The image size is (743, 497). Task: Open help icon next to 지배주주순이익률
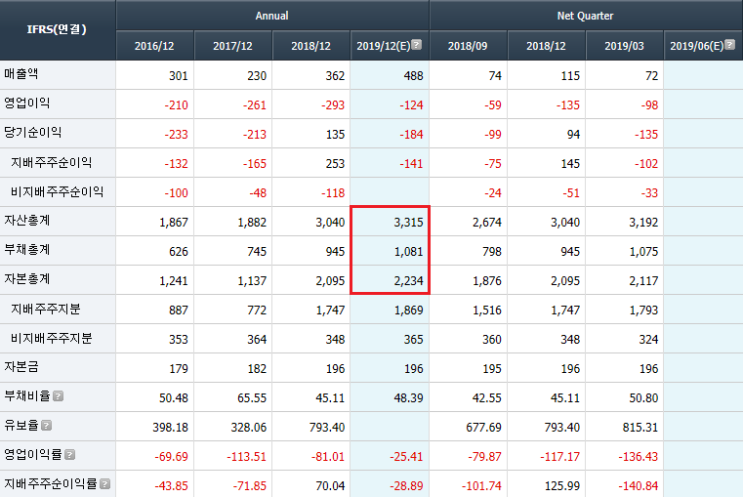(x=105, y=484)
